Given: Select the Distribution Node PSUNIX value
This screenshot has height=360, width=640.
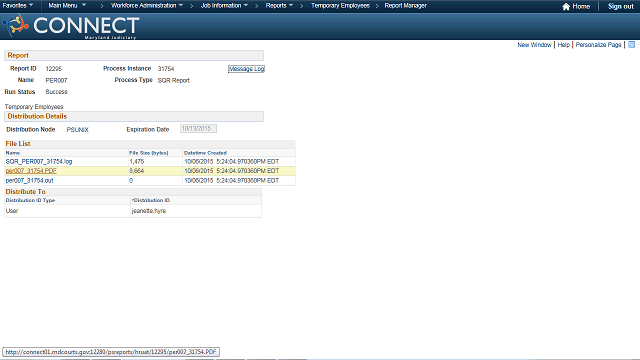Looking at the screenshot, I should tap(78, 130).
